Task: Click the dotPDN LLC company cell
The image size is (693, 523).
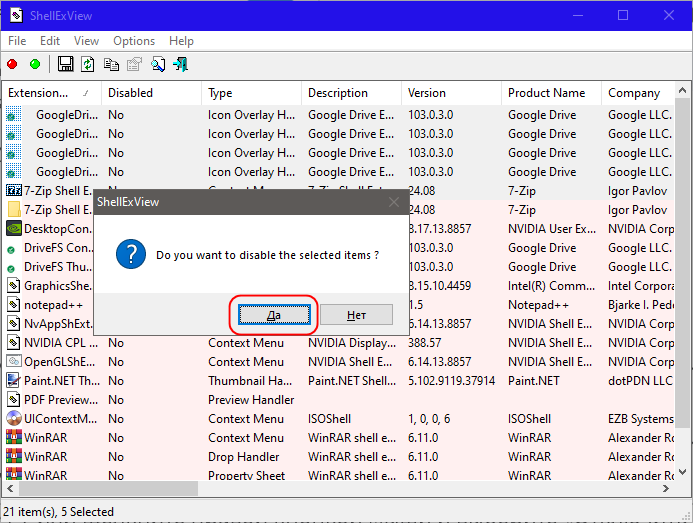Action: [x=640, y=381]
